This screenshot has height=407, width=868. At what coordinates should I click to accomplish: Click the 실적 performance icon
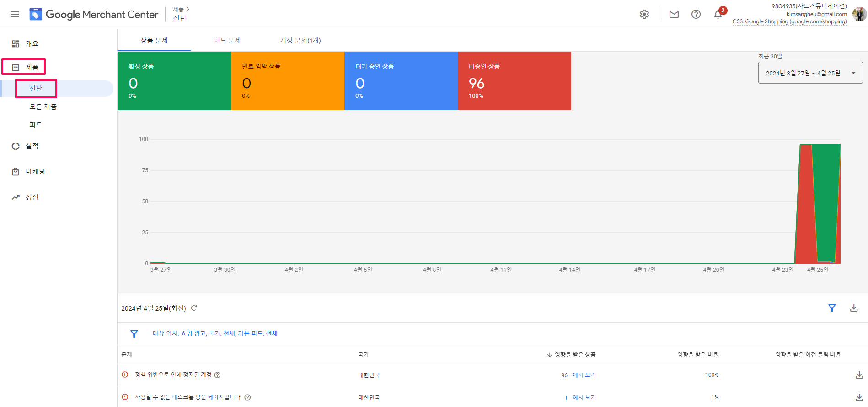click(x=16, y=146)
